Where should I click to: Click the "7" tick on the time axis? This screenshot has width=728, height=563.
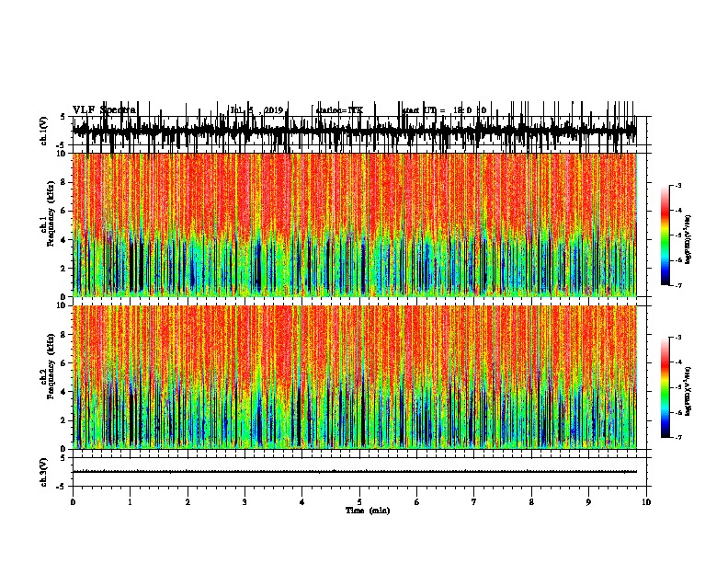[x=474, y=502]
